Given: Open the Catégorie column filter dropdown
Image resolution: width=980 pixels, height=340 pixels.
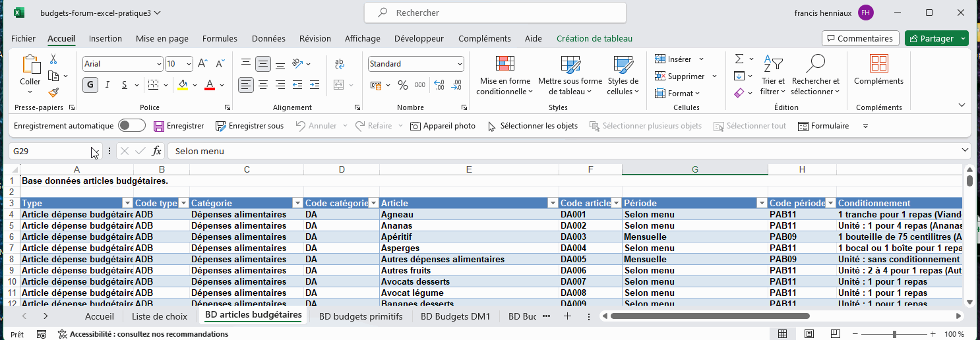Looking at the screenshot, I should [297, 203].
